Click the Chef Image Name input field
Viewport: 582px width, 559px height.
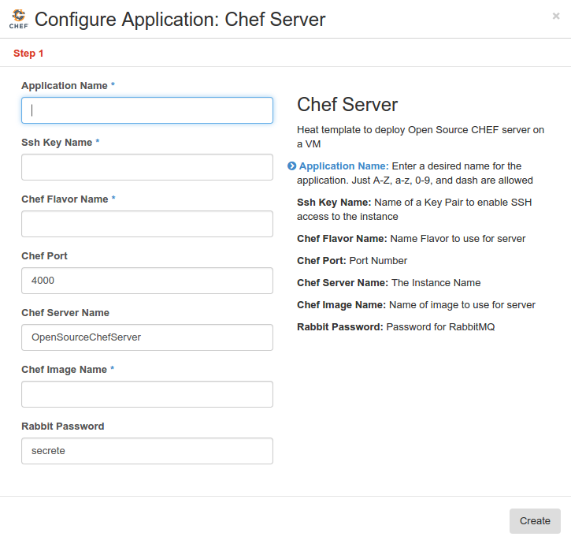click(147, 394)
